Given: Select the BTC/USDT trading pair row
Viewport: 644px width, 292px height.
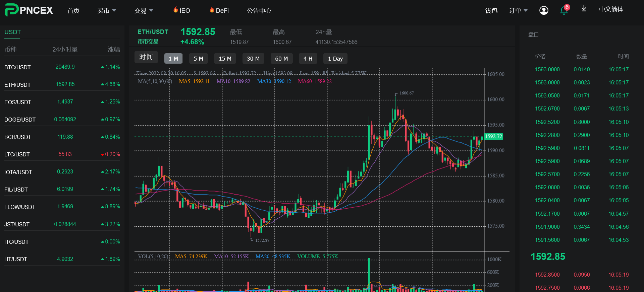Looking at the screenshot, I should point(62,67).
